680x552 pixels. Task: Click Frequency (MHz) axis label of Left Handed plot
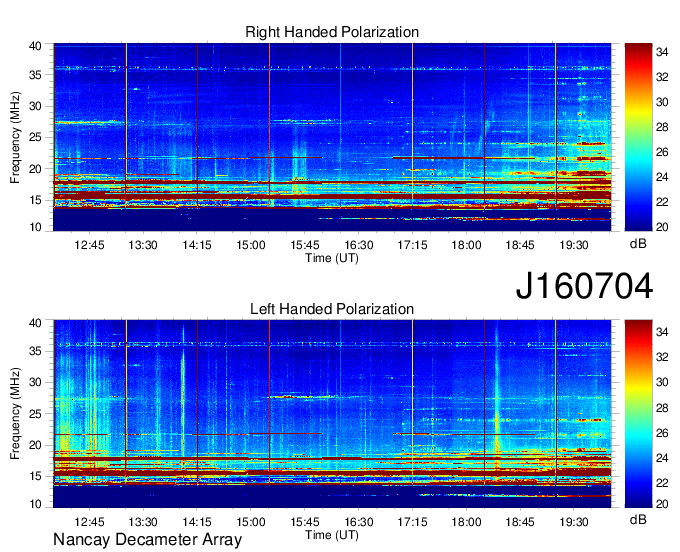(x=15, y=414)
